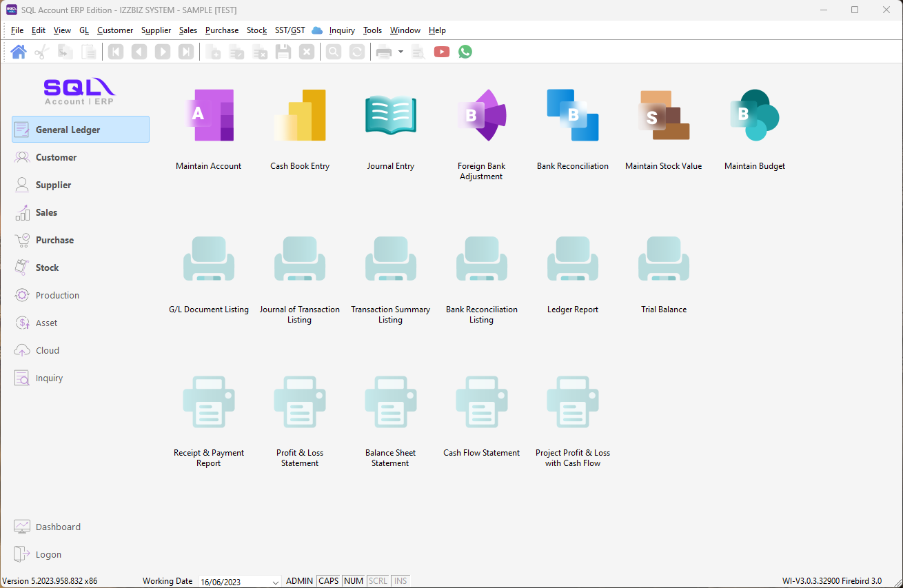Open Maintain Budget
This screenshot has height=588, width=903.
click(755, 130)
